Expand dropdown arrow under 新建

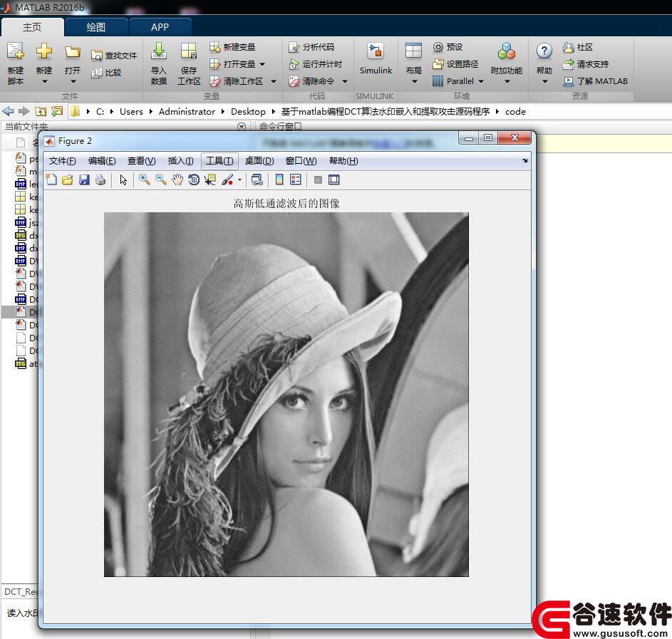(x=44, y=81)
